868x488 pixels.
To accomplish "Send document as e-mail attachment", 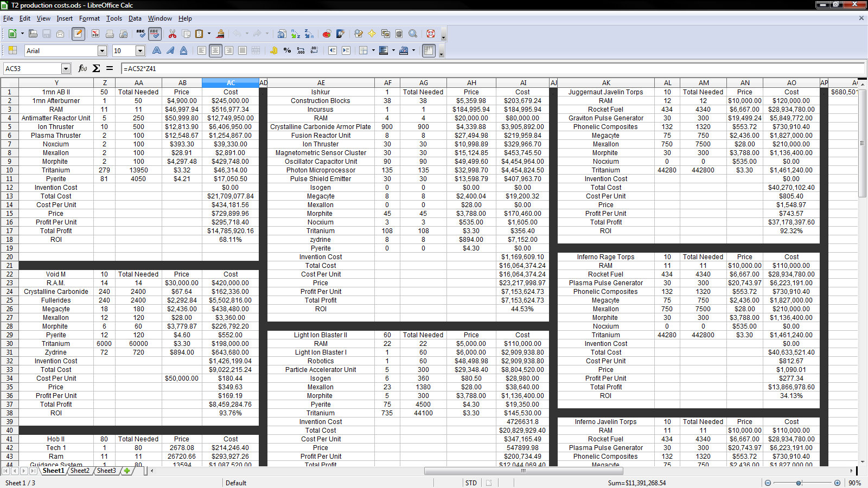I will 60,34.
